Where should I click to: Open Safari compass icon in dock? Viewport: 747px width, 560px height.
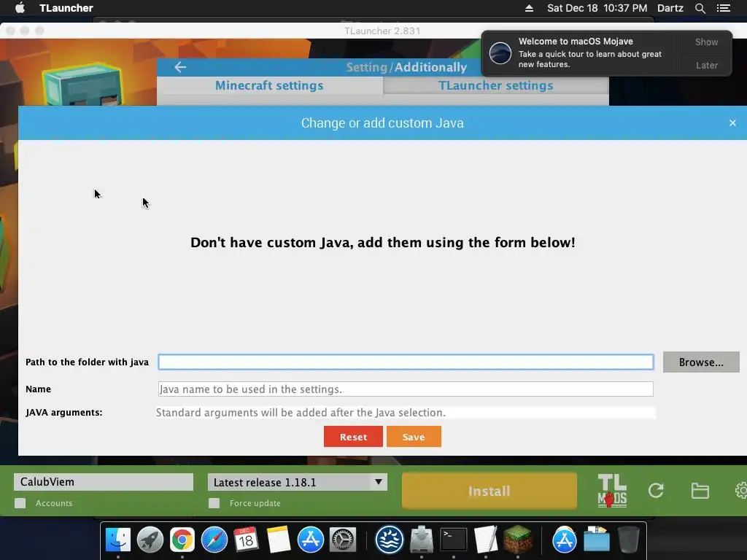click(x=214, y=540)
